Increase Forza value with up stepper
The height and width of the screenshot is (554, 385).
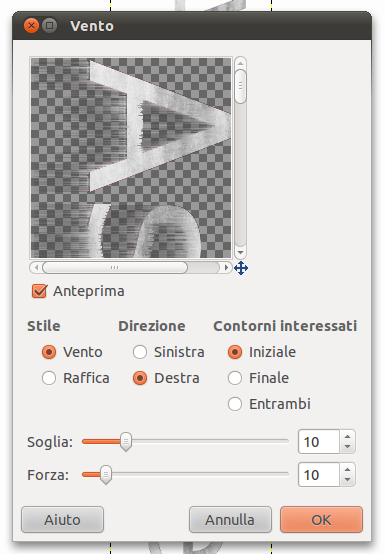[x=348, y=469]
